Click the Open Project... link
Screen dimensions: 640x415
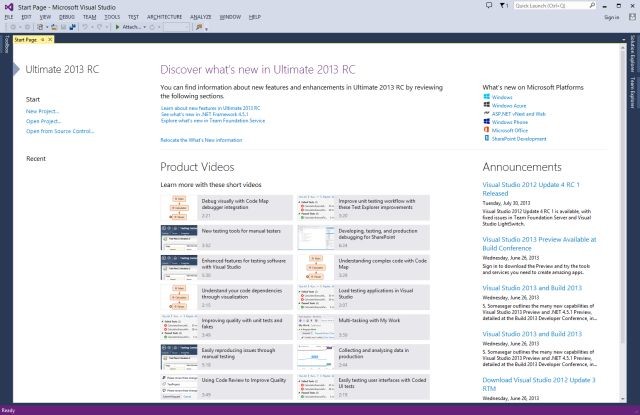[x=43, y=121]
